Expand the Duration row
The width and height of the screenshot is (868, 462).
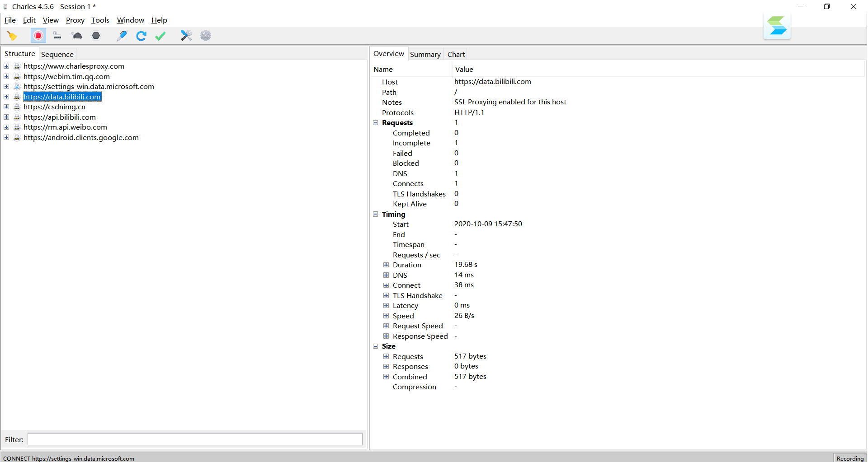pyautogui.click(x=386, y=265)
